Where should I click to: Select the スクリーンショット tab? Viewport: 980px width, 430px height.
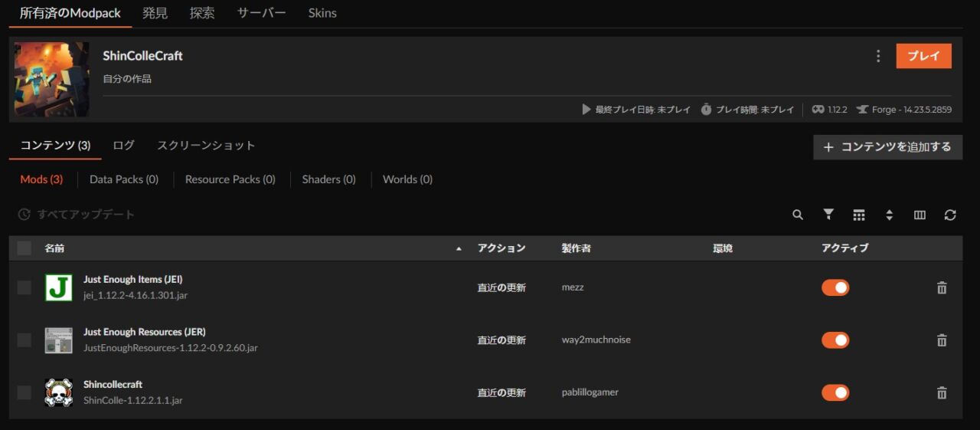206,145
